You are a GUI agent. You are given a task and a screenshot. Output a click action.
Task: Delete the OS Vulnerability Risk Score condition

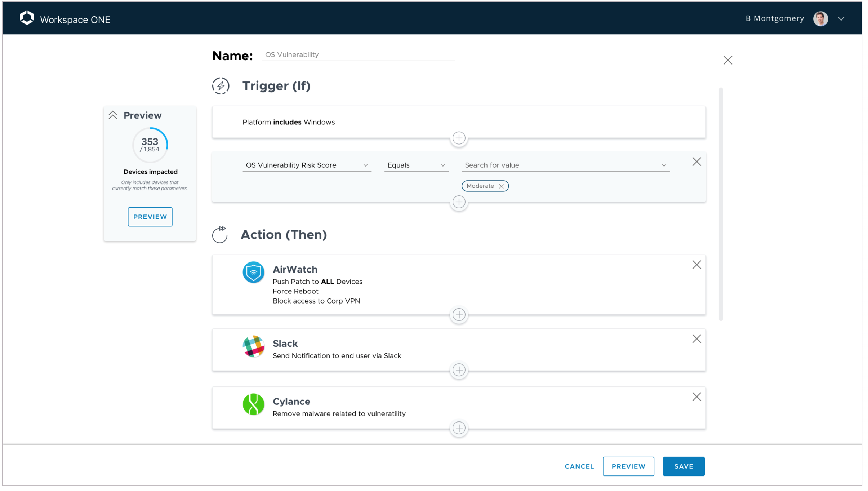696,162
